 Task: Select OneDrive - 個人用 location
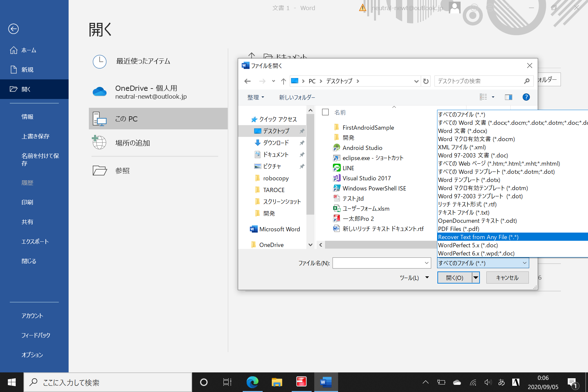coord(158,92)
